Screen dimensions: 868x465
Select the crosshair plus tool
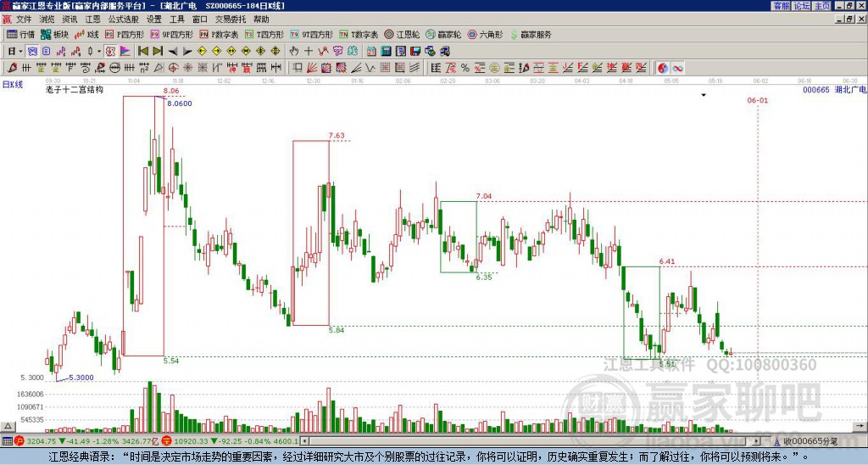[x=309, y=52]
